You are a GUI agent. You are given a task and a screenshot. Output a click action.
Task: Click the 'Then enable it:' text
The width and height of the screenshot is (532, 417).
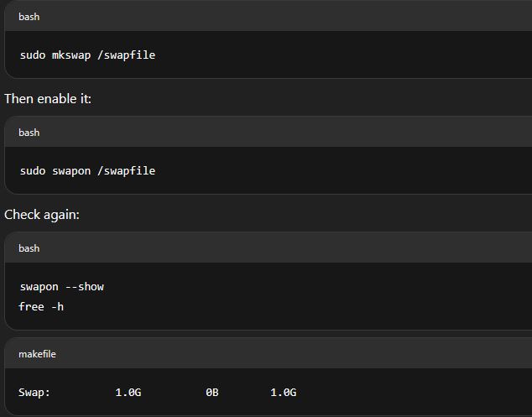[48, 99]
